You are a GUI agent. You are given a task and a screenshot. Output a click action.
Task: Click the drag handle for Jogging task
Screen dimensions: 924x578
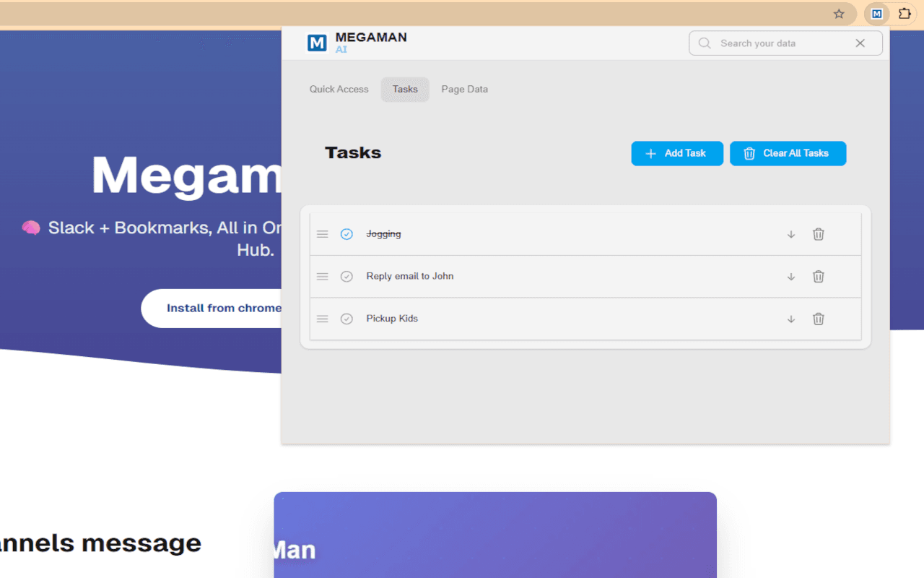pos(323,234)
